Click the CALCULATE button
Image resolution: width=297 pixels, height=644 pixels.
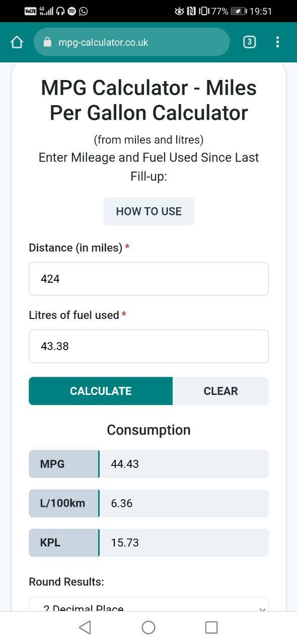[x=101, y=391]
